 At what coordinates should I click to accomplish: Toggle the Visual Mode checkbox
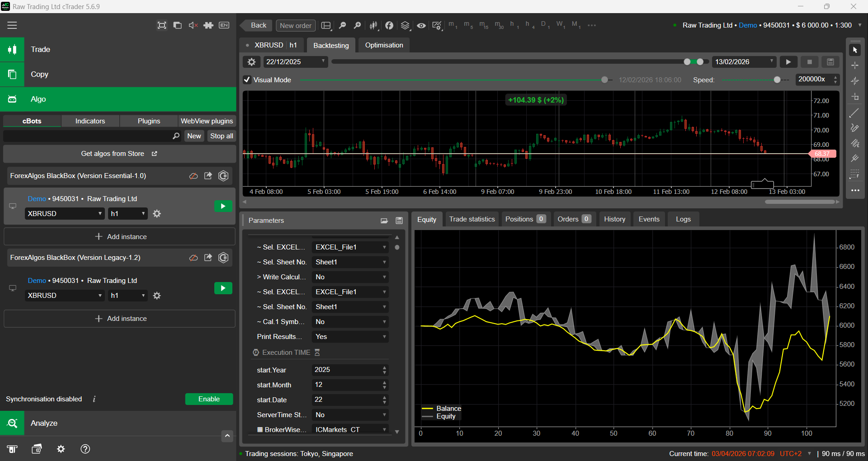pos(247,80)
